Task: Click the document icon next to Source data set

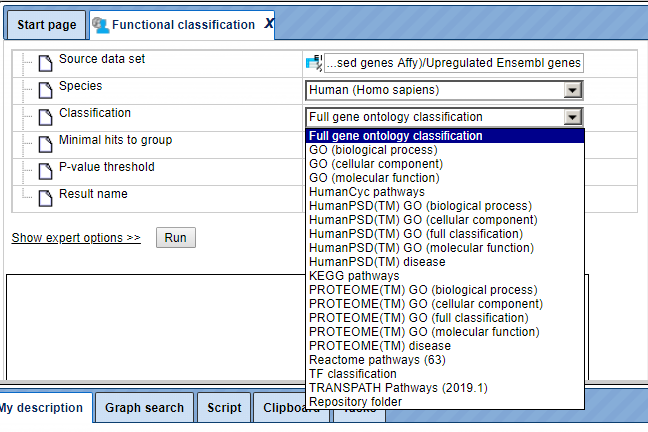Action: (x=45, y=63)
